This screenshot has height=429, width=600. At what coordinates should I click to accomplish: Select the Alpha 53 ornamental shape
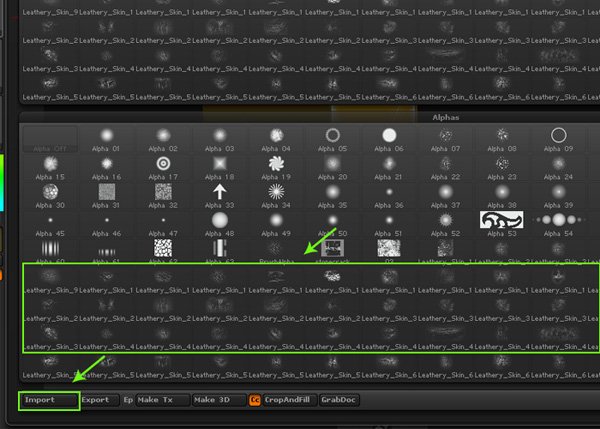502,224
